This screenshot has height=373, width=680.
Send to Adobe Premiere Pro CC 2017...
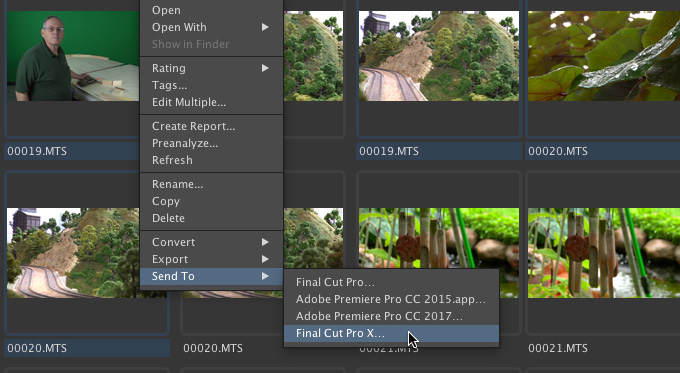(x=391, y=316)
